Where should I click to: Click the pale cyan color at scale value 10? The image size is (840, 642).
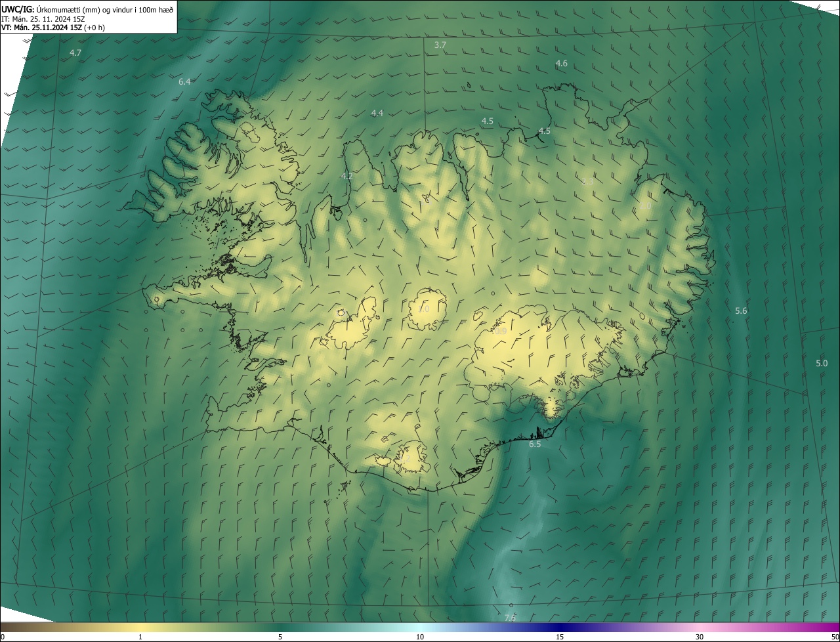coord(420,628)
